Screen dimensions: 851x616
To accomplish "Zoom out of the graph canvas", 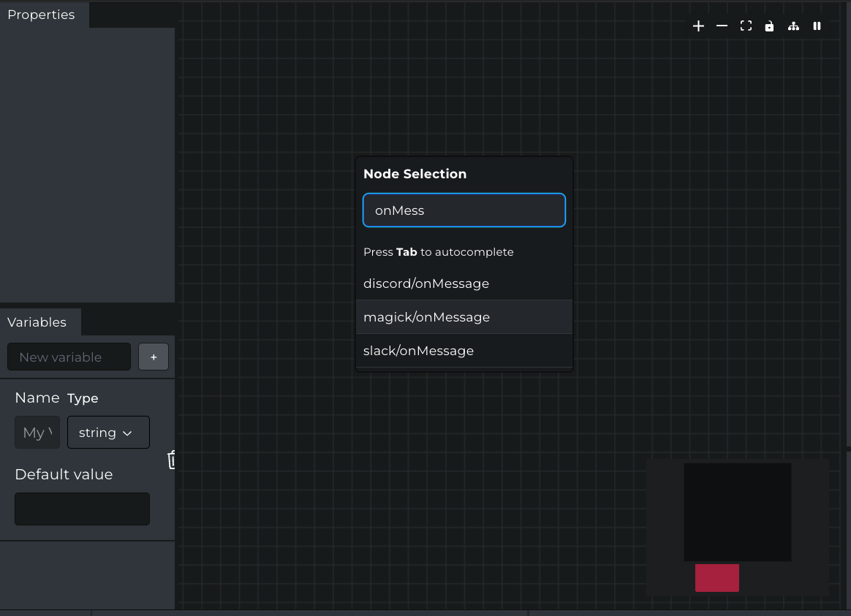I will (x=722, y=26).
